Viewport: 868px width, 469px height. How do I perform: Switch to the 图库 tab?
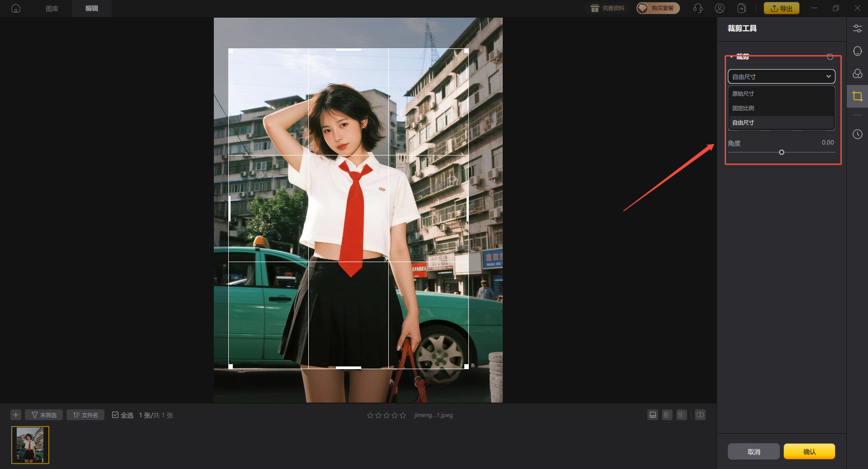[52, 9]
